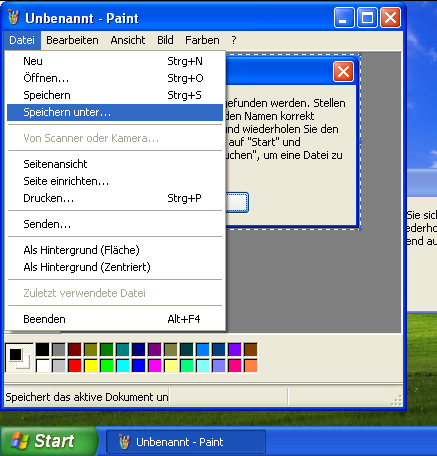Image resolution: width=437 pixels, height=456 pixels.
Task: Open the Bild menu
Action: (165, 40)
